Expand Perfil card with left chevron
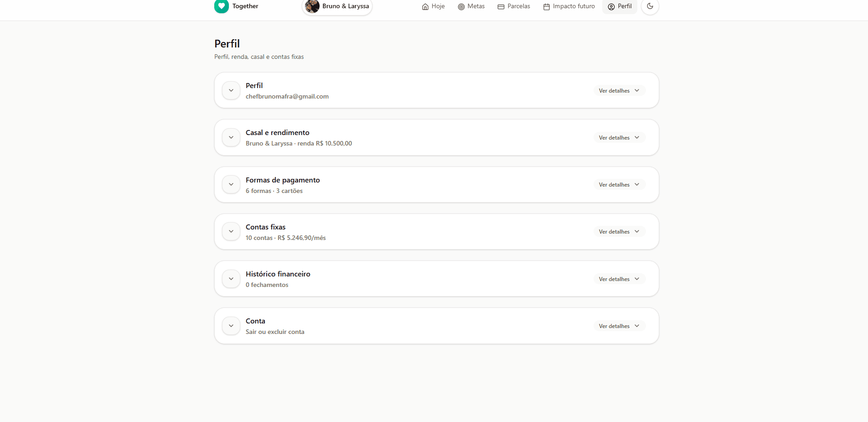Image resolution: width=868 pixels, height=422 pixels. 231,90
